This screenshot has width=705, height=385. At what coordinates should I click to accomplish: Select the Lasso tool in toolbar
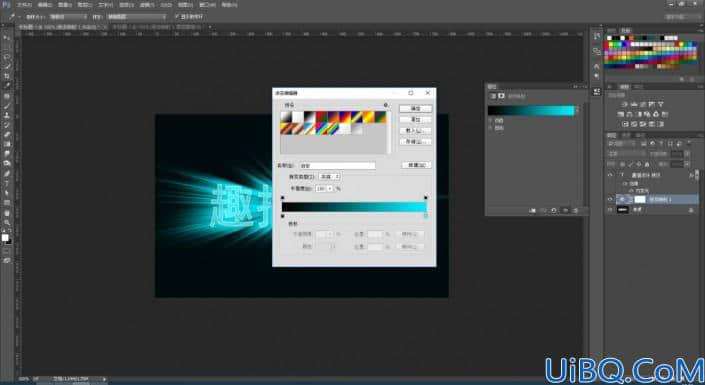pyautogui.click(x=7, y=57)
